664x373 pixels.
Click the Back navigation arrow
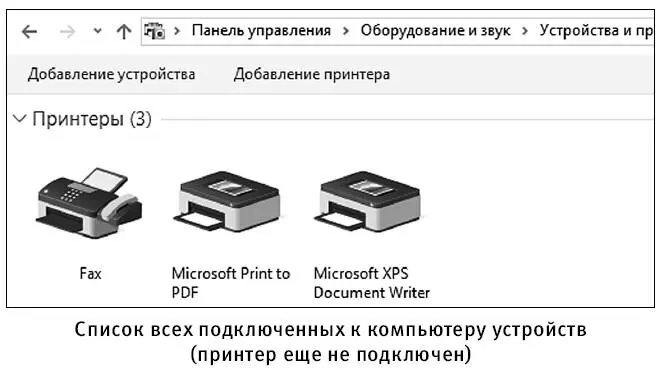(x=29, y=32)
